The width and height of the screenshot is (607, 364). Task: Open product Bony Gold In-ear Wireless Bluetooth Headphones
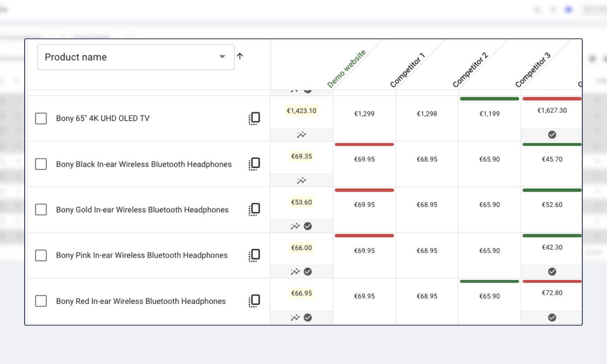(x=142, y=210)
